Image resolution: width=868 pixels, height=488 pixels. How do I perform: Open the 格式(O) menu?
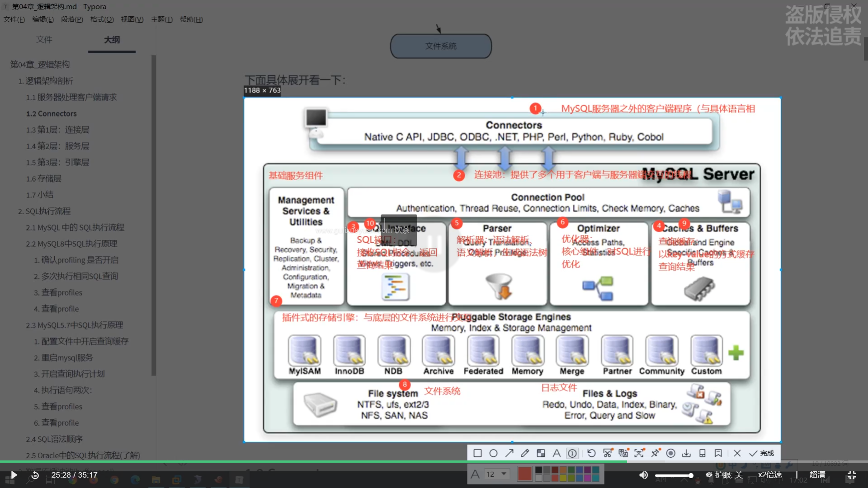[x=102, y=19]
